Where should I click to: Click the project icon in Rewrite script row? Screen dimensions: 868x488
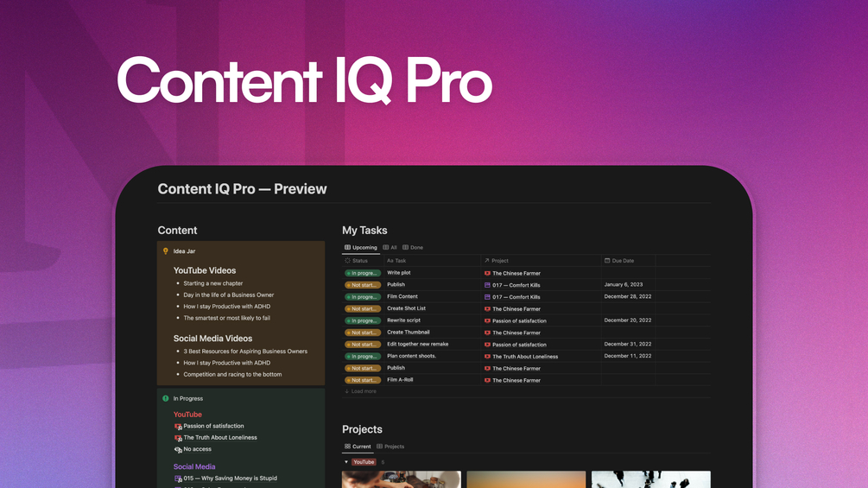coord(487,321)
